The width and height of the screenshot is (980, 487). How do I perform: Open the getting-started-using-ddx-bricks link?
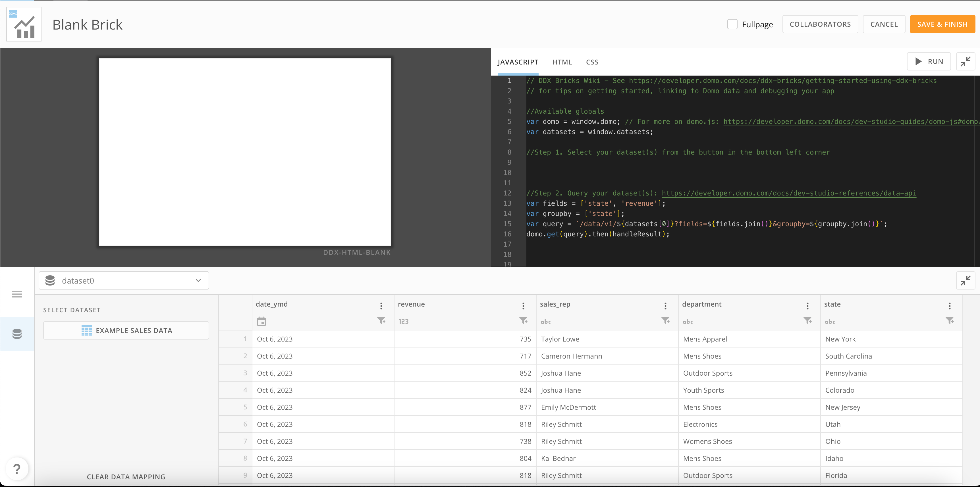pyautogui.click(x=782, y=81)
